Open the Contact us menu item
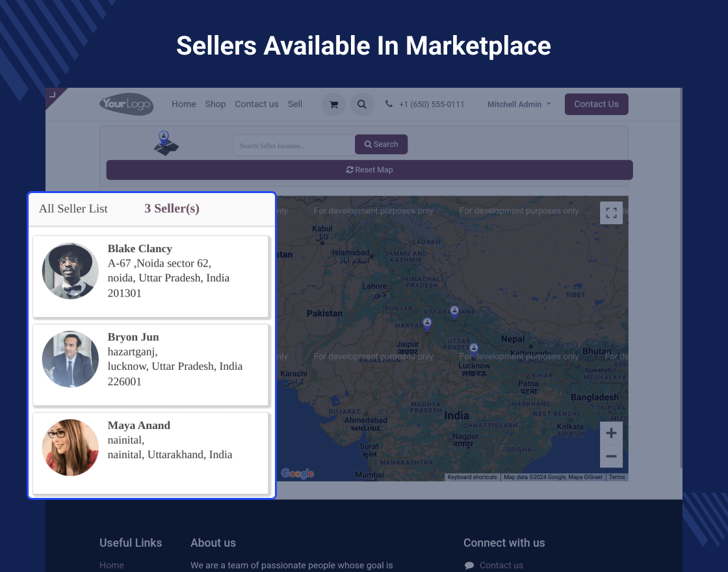The image size is (728, 572). (x=257, y=104)
